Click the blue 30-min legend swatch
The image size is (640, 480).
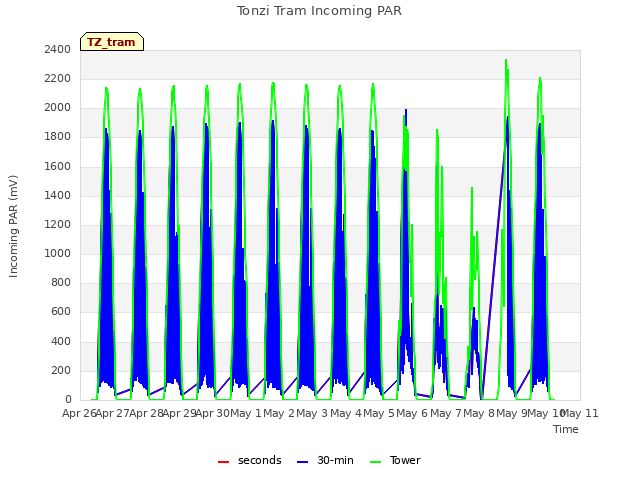302,462
